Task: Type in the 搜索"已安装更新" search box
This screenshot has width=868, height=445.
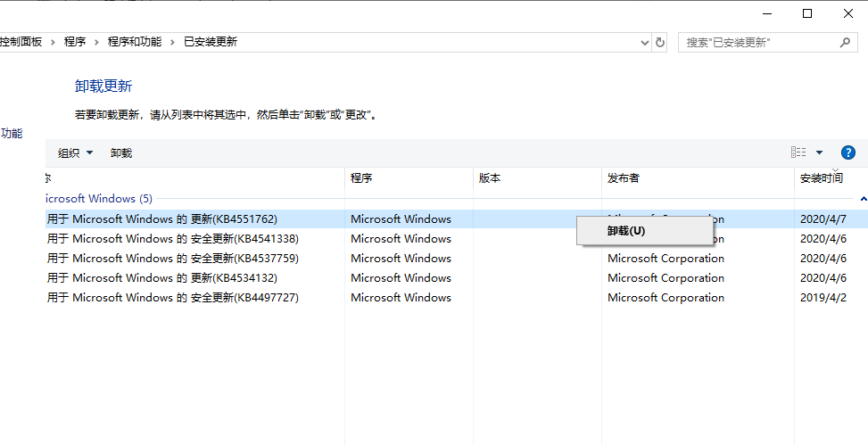Action: point(758,42)
